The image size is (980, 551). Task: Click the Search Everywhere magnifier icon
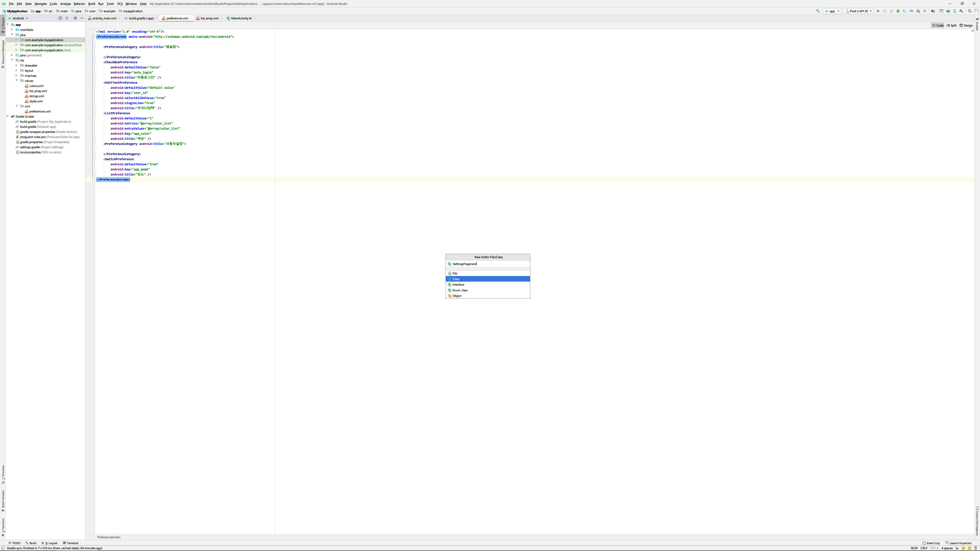[x=970, y=11]
